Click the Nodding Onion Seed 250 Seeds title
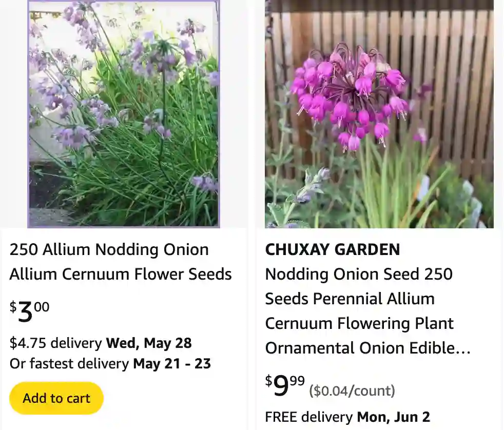This screenshot has width=504, height=430. (x=358, y=274)
